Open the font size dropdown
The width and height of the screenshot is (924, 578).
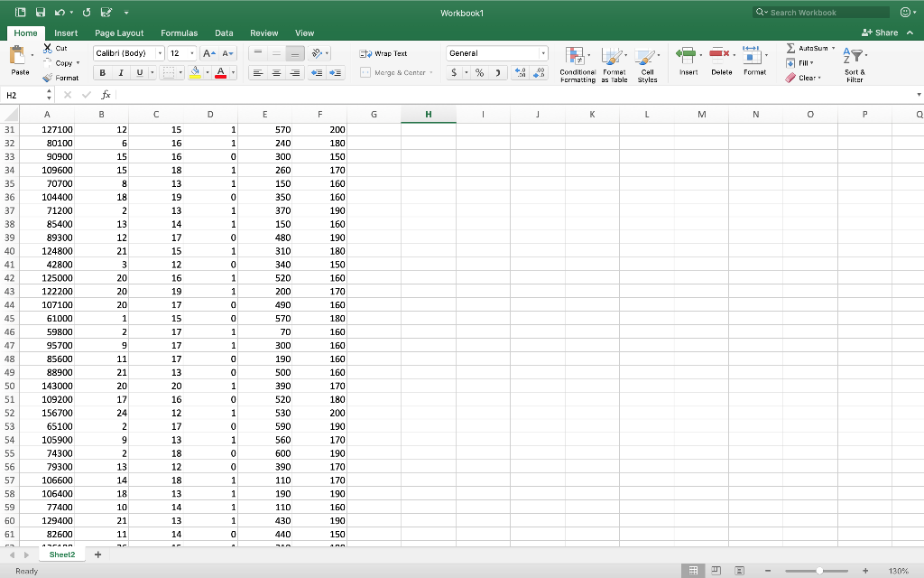191,52
